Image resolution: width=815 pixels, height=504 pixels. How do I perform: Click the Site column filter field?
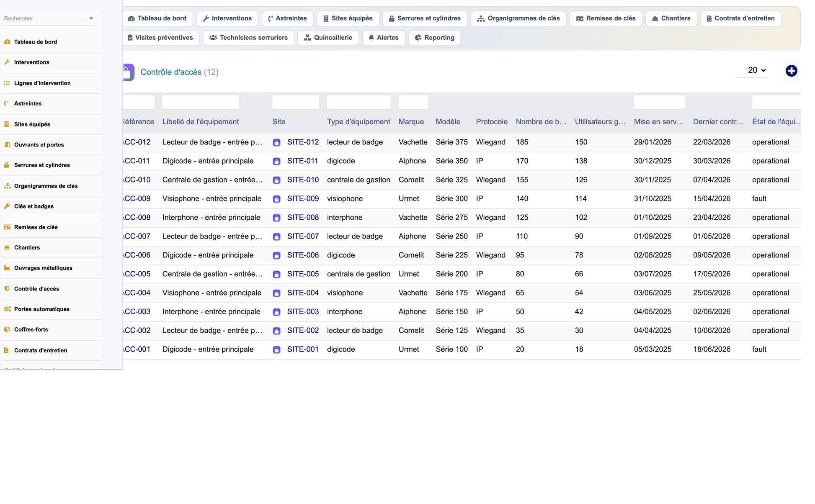pos(296,102)
